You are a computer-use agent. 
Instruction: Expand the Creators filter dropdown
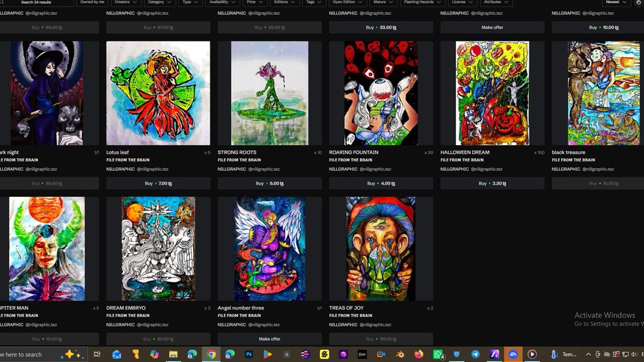pyautogui.click(x=125, y=2)
